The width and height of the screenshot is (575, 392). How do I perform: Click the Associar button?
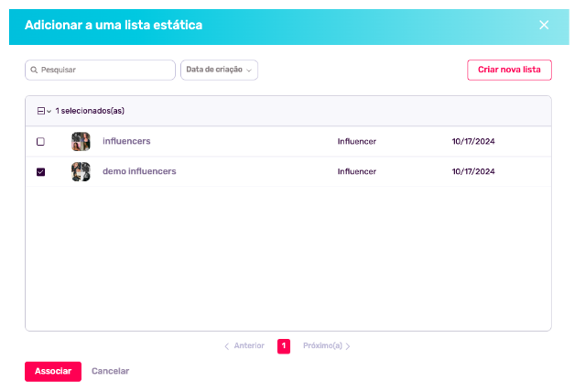(53, 371)
